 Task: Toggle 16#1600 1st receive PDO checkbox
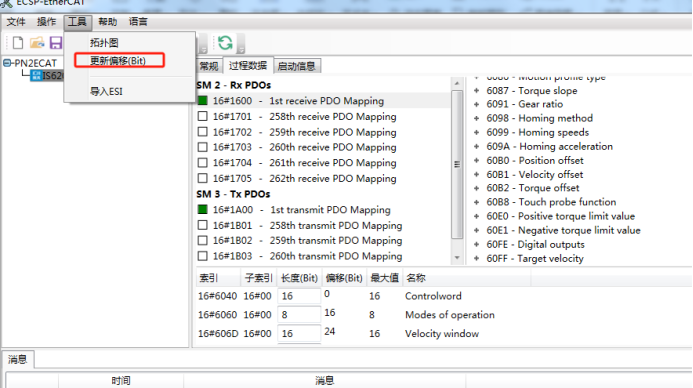(x=202, y=101)
